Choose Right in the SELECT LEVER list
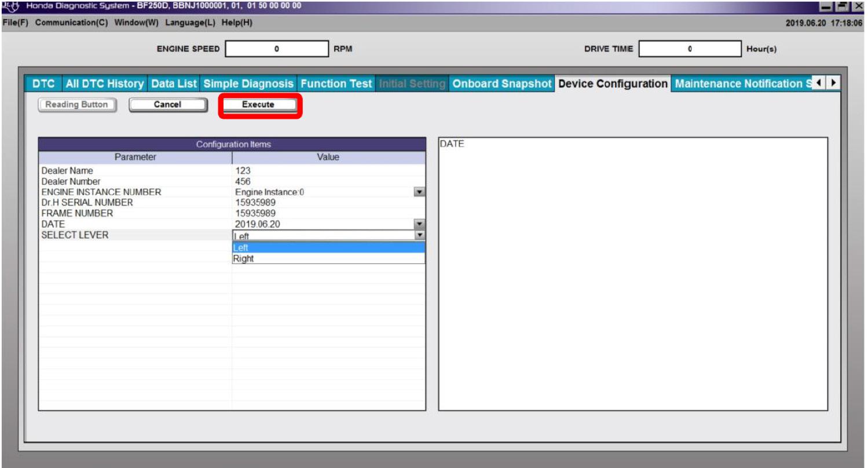The height and width of the screenshot is (468, 868). click(328, 259)
